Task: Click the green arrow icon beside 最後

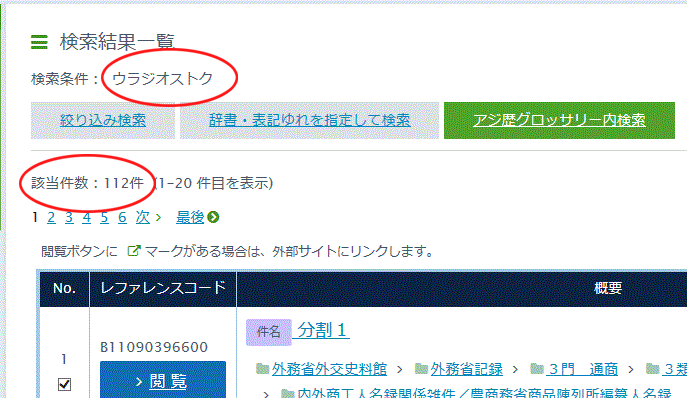Action: coord(213,217)
